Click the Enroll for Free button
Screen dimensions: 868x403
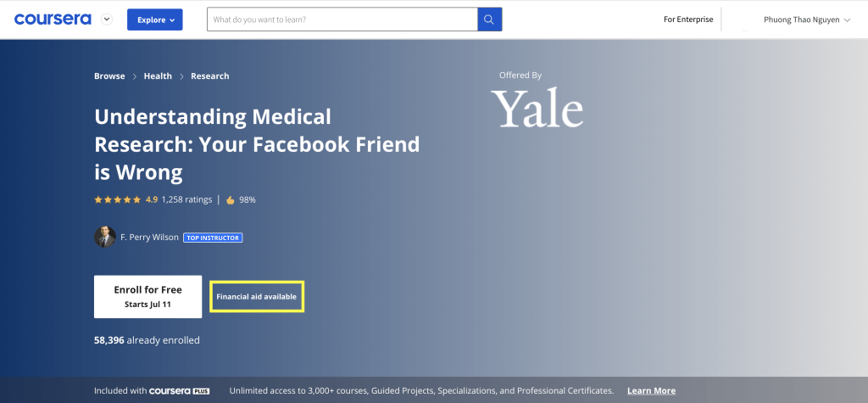click(x=147, y=296)
